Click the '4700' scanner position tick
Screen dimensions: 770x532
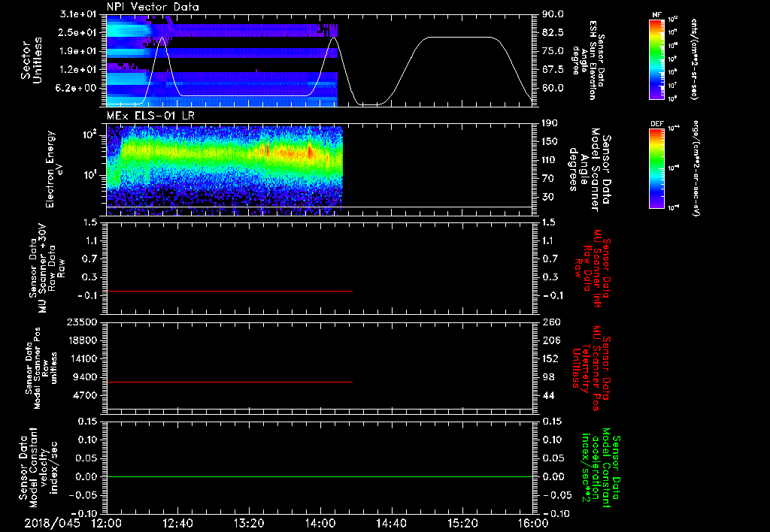click(x=86, y=395)
